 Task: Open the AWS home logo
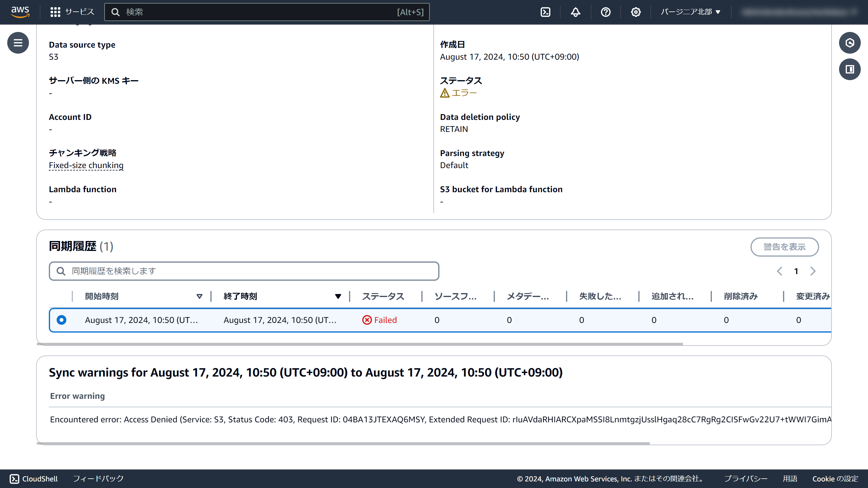point(20,12)
